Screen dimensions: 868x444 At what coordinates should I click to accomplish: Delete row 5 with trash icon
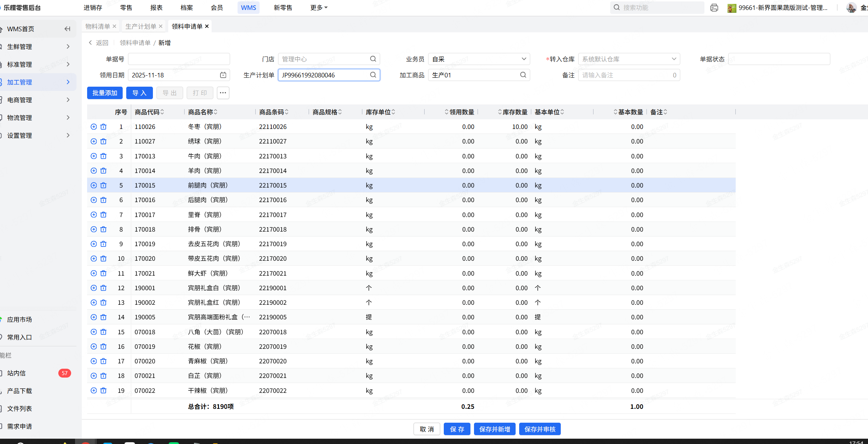[x=103, y=185]
